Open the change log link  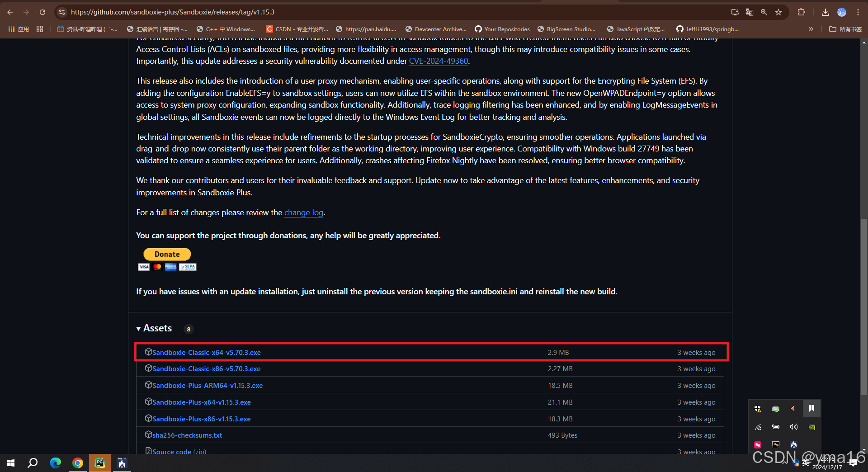(304, 212)
